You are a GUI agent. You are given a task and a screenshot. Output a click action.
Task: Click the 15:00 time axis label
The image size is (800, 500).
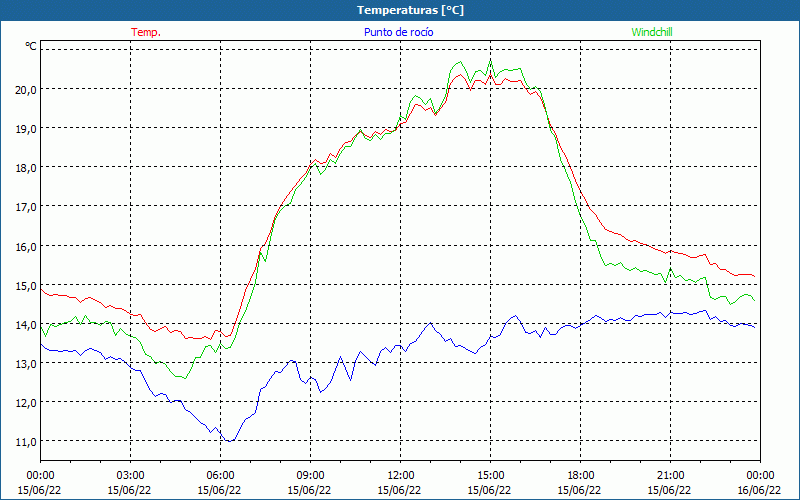coord(490,476)
